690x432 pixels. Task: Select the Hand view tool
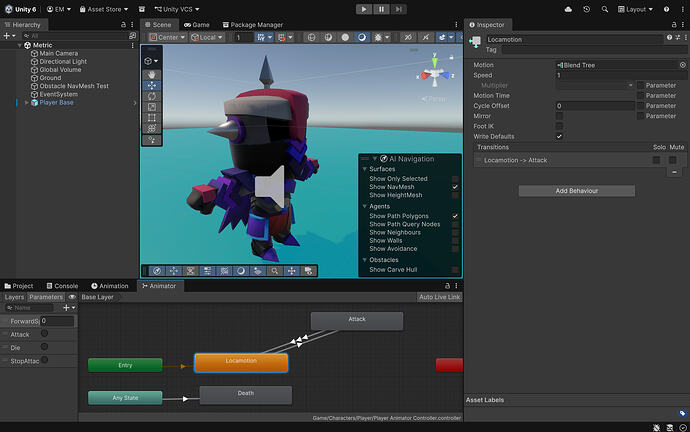point(152,75)
